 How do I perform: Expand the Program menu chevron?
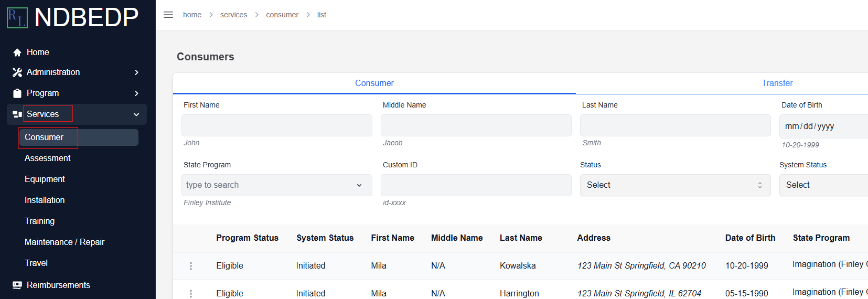click(136, 93)
